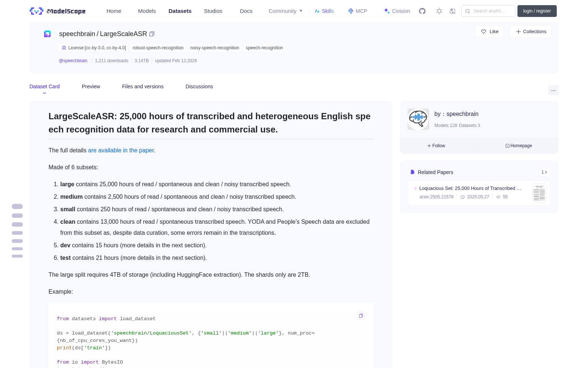Click the '3.14TB' size text
This screenshot has height=368, width=588.
141,61
